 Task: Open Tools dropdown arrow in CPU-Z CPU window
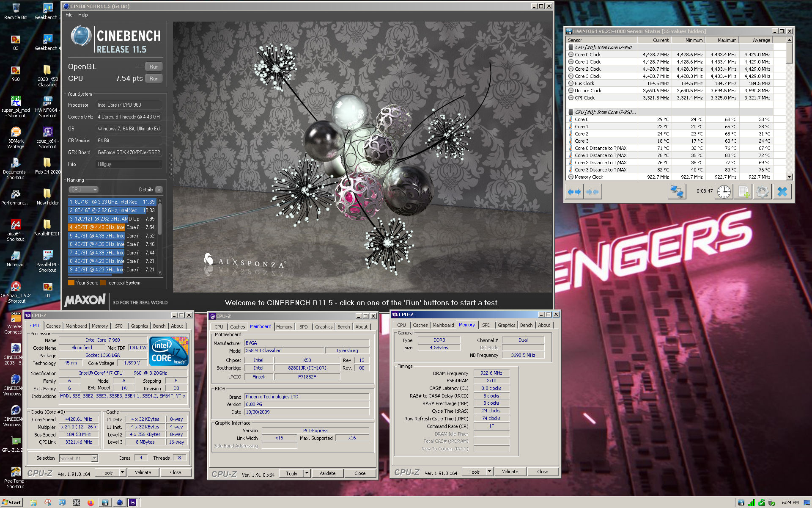(x=123, y=472)
